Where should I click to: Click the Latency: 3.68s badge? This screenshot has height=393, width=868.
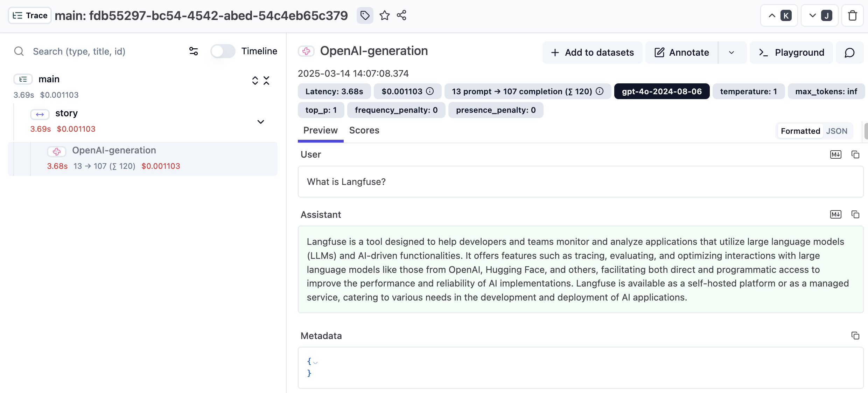pos(334,91)
